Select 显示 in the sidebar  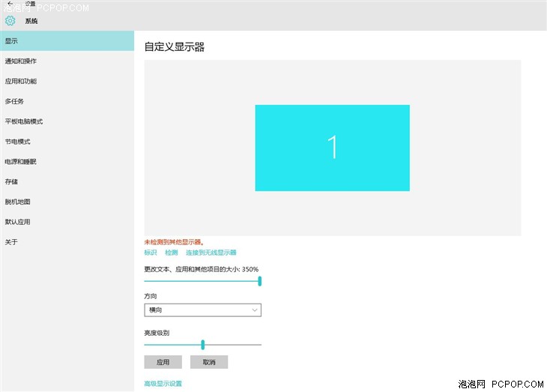click(67, 40)
